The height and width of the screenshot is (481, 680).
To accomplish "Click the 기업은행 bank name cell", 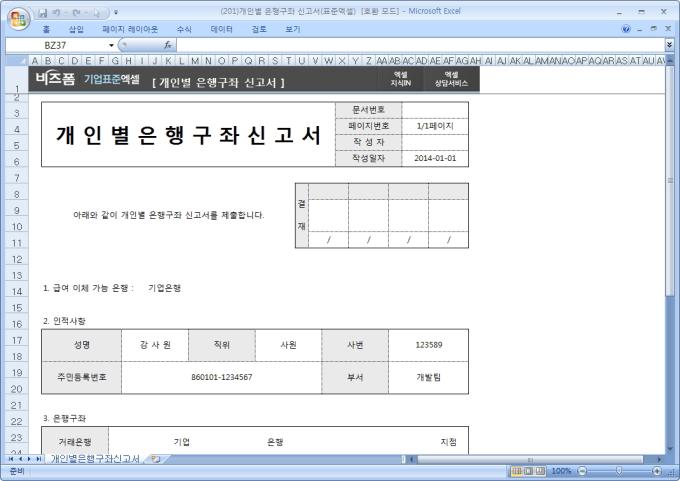I will (x=164, y=288).
